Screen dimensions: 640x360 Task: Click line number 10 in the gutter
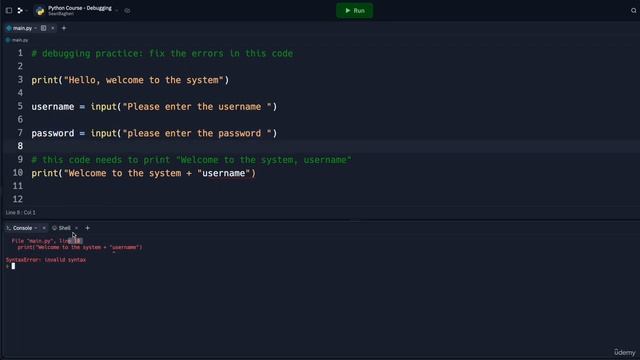pyautogui.click(x=18, y=173)
